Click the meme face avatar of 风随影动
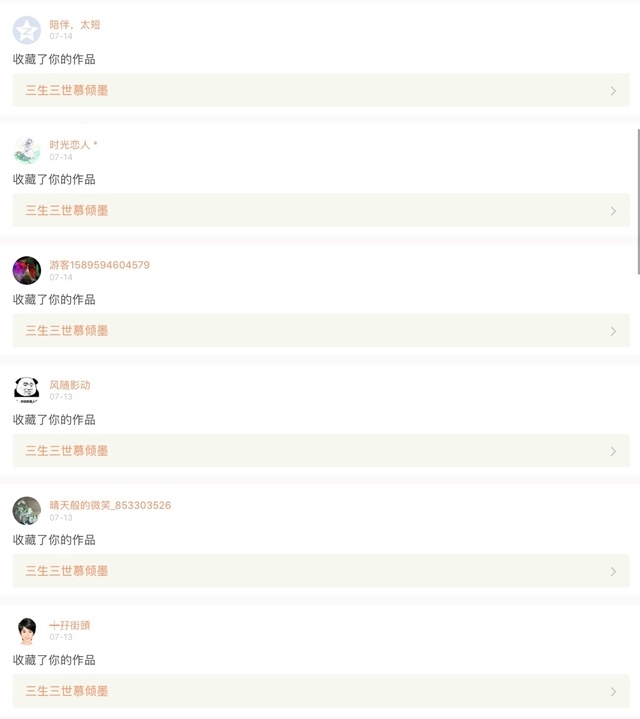The width and height of the screenshot is (640, 719). click(x=27, y=390)
